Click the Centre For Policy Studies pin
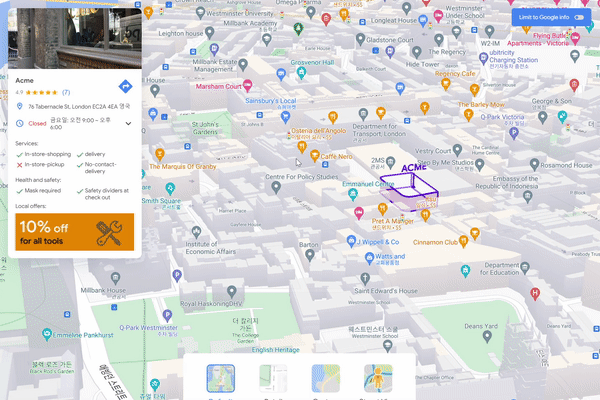 [x=276, y=187]
